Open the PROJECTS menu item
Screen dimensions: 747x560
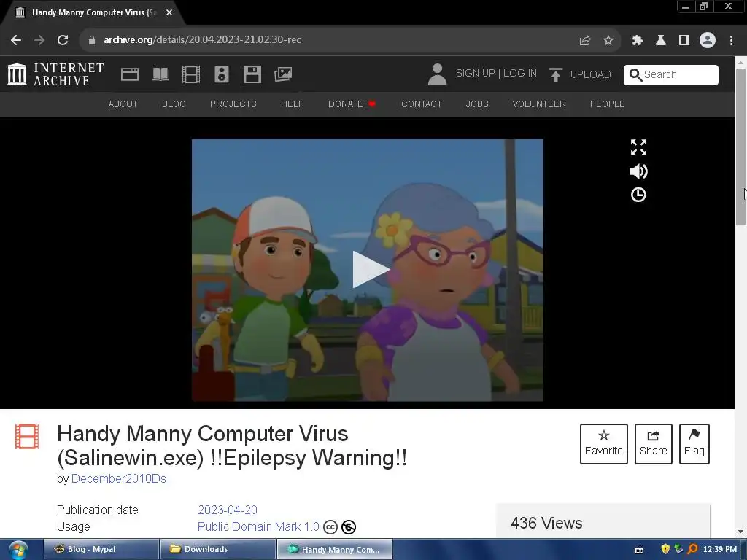233,104
